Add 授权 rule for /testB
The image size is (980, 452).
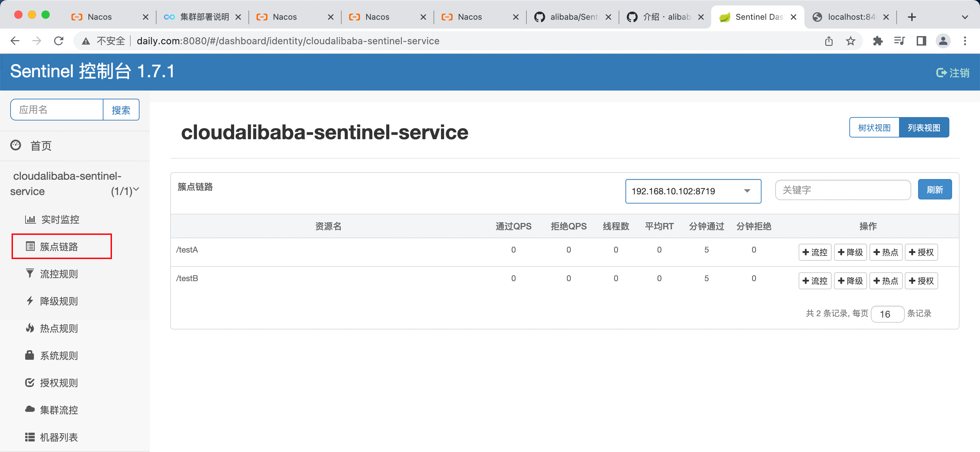point(921,281)
